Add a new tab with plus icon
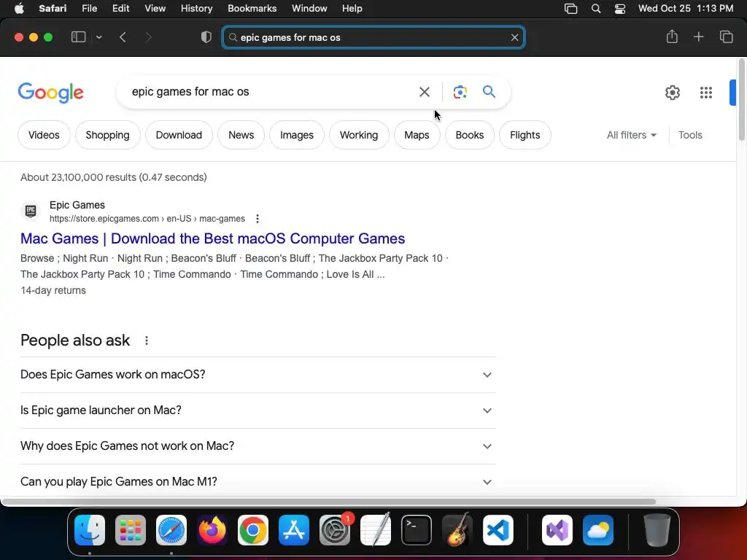 click(x=698, y=36)
